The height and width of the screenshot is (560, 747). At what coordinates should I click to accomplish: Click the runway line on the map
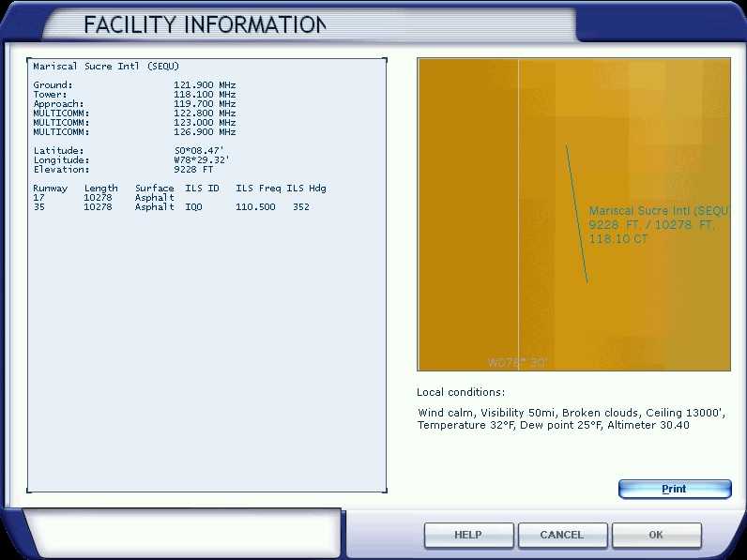pos(576,214)
